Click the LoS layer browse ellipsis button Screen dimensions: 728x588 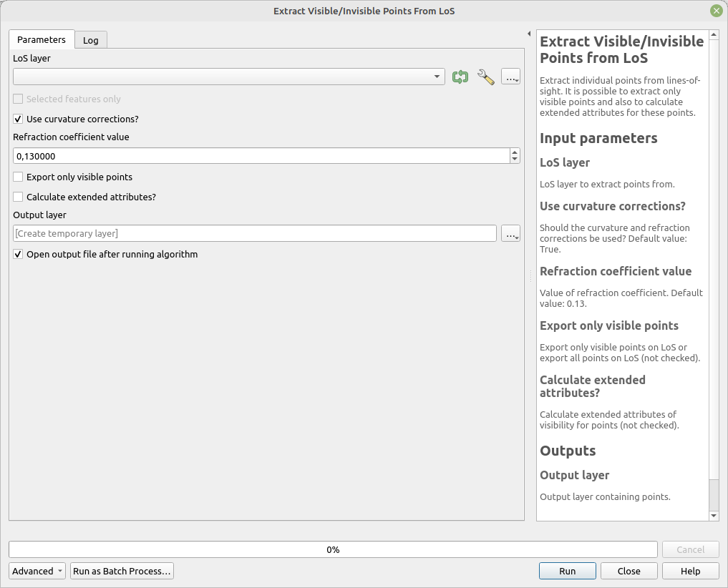(x=510, y=77)
